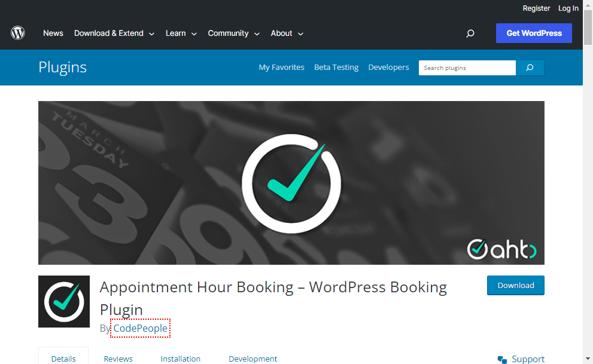Focus the Search plugins input field
593x364 pixels.
(467, 68)
